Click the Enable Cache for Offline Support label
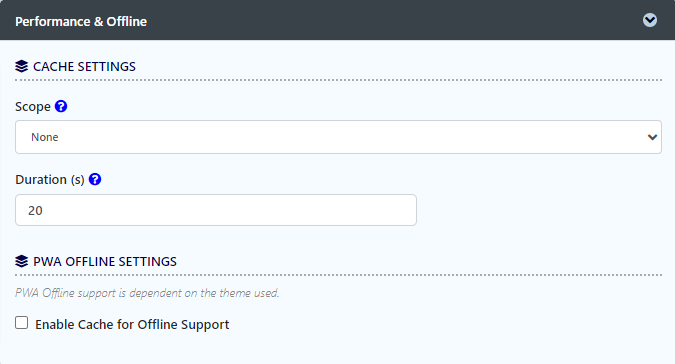The width and height of the screenshot is (675, 364). 132,324
